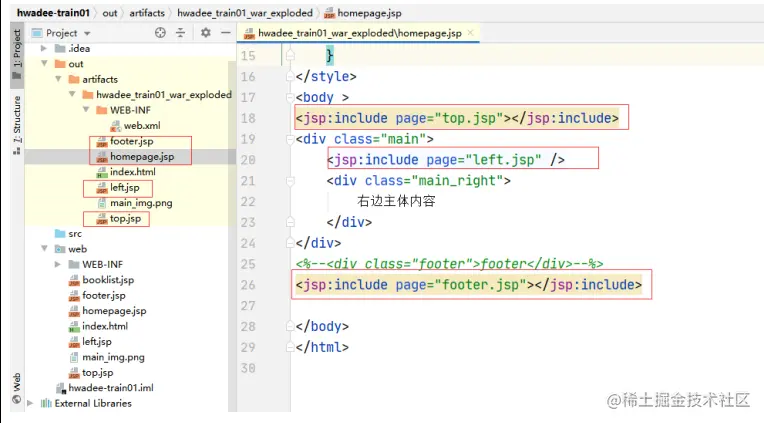Expand WEB-INF folder under web

tap(58, 264)
